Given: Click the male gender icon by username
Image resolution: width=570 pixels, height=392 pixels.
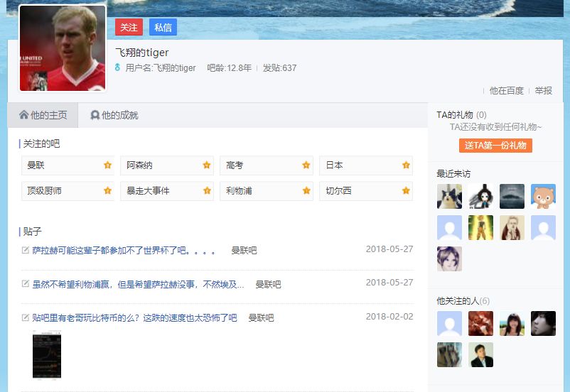Looking at the screenshot, I should [x=118, y=68].
